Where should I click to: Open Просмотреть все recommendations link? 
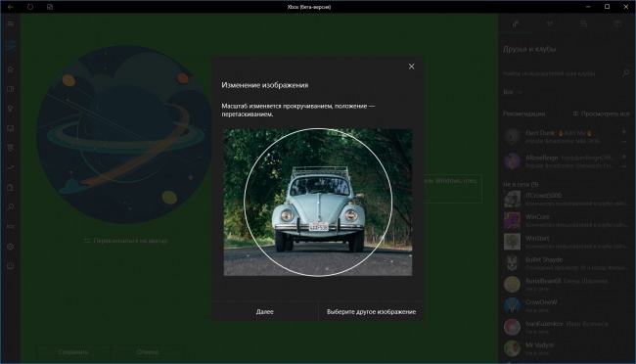tap(601, 114)
